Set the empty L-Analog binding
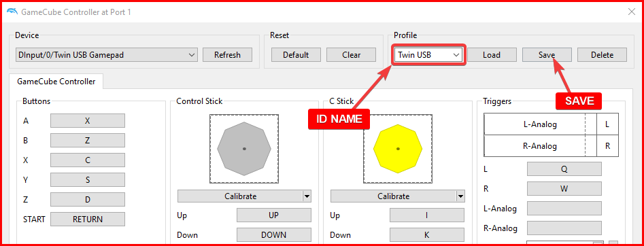Screen dimensions: 644x246 (x=564, y=208)
